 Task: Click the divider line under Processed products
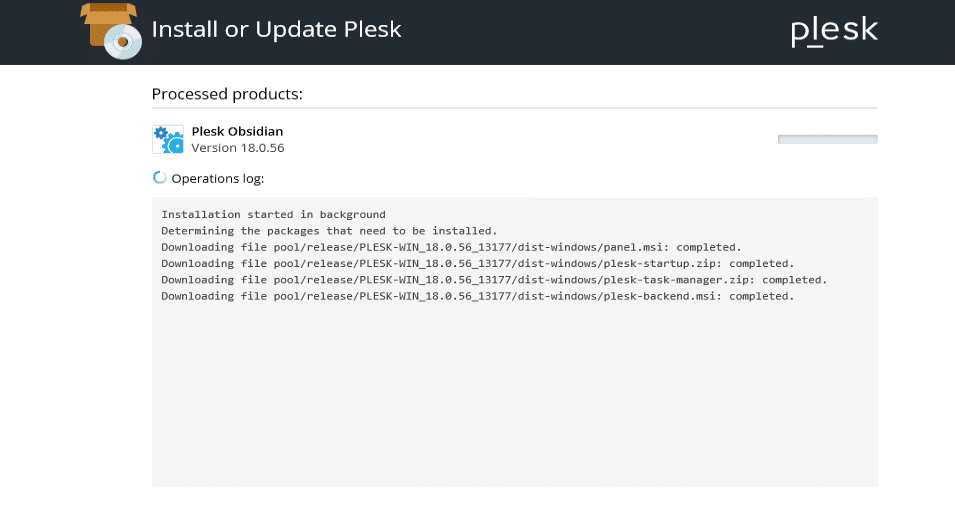point(514,108)
